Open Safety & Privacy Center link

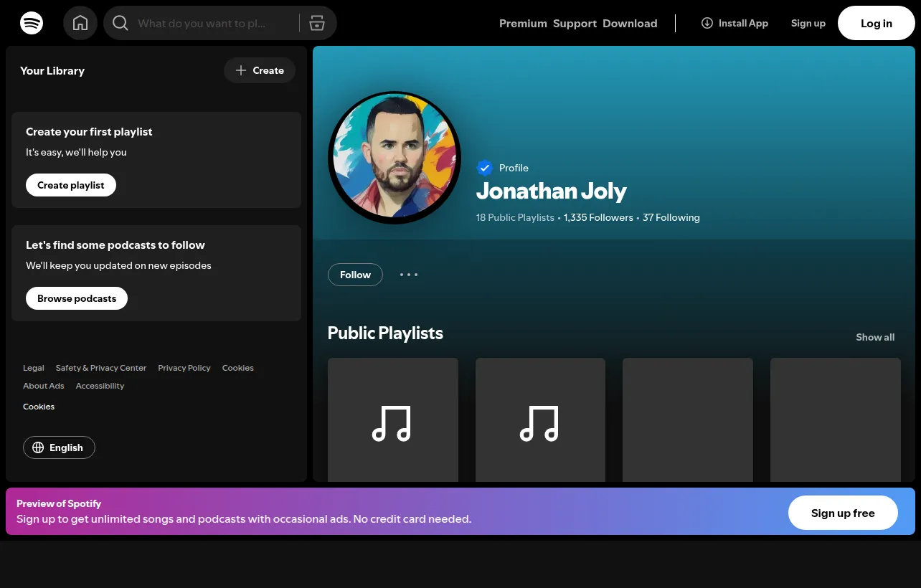(101, 368)
